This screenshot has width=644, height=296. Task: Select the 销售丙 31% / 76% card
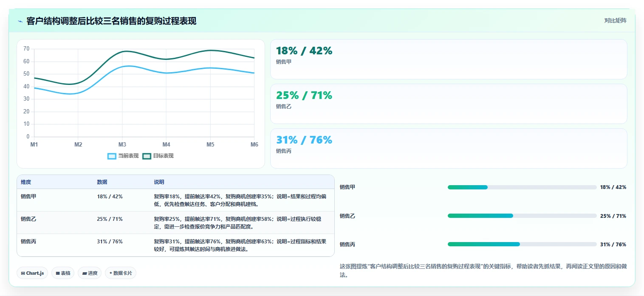tap(449, 148)
